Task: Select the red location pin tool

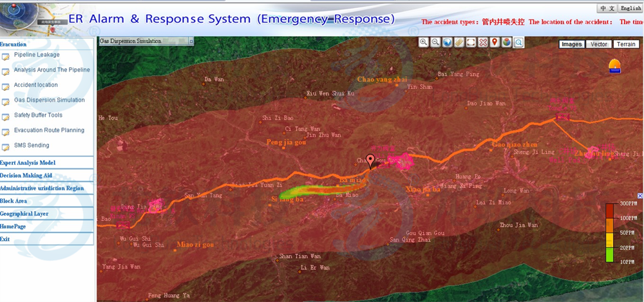Action: tap(495, 42)
